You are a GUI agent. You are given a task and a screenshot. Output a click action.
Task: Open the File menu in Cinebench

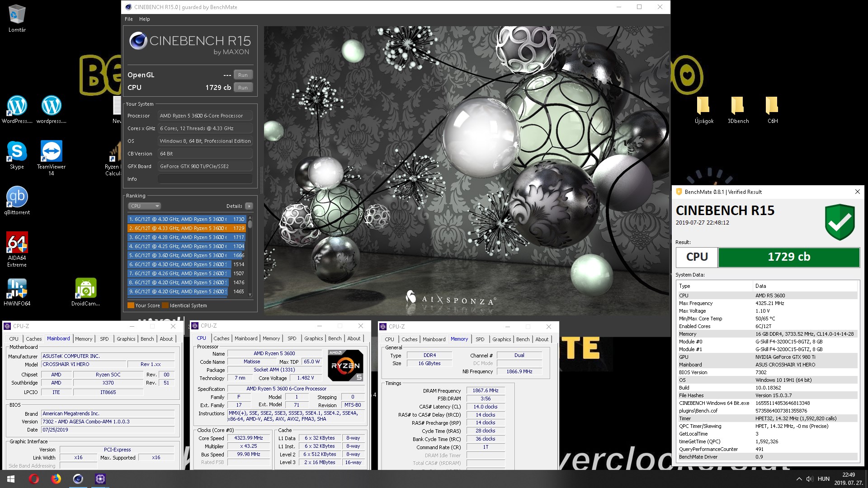129,19
